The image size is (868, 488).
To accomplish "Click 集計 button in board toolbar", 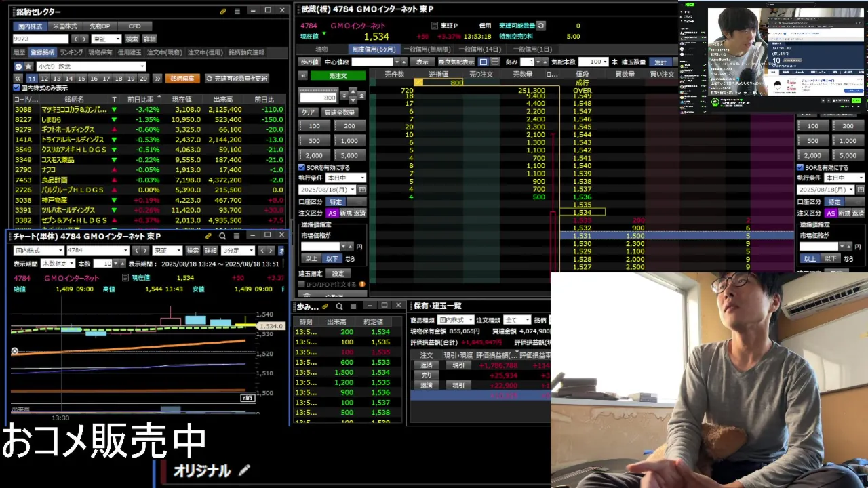I will click(660, 62).
